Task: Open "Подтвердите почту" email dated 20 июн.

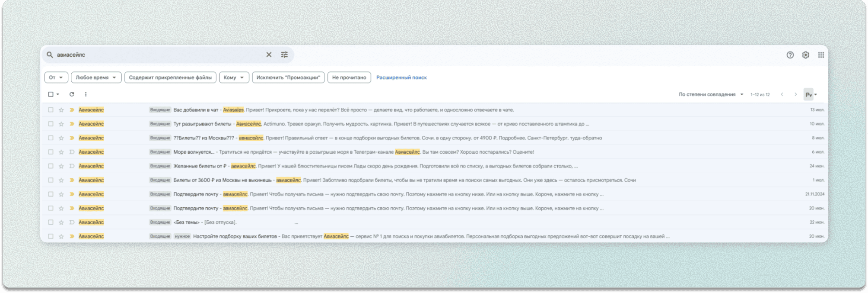Action: click(x=434, y=208)
